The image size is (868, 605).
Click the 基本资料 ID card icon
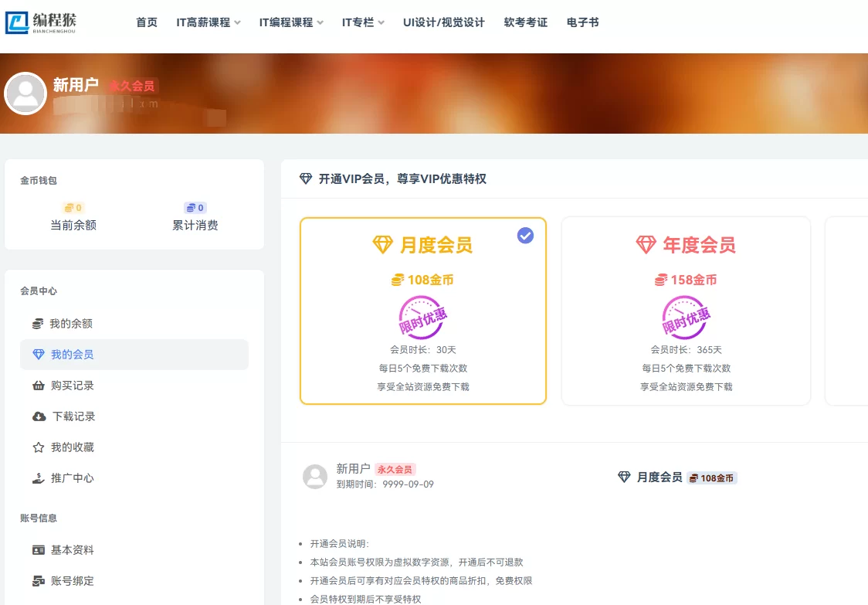point(38,550)
